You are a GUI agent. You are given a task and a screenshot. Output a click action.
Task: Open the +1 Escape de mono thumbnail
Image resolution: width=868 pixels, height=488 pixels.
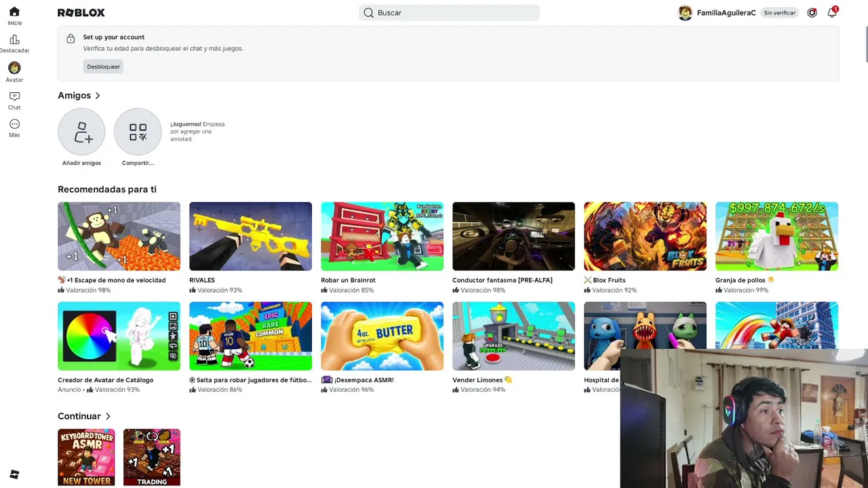click(x=119, y=236)
